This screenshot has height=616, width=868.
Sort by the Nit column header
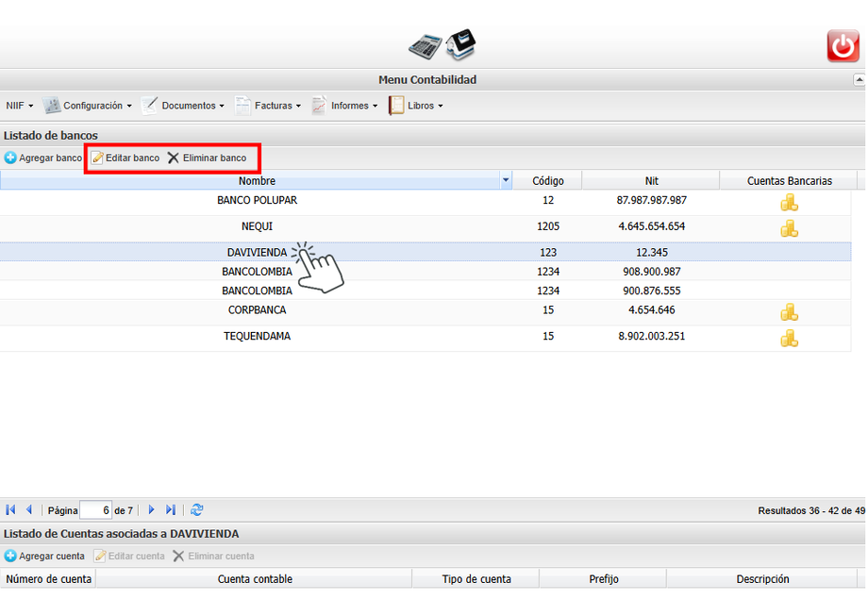point(652,181)
